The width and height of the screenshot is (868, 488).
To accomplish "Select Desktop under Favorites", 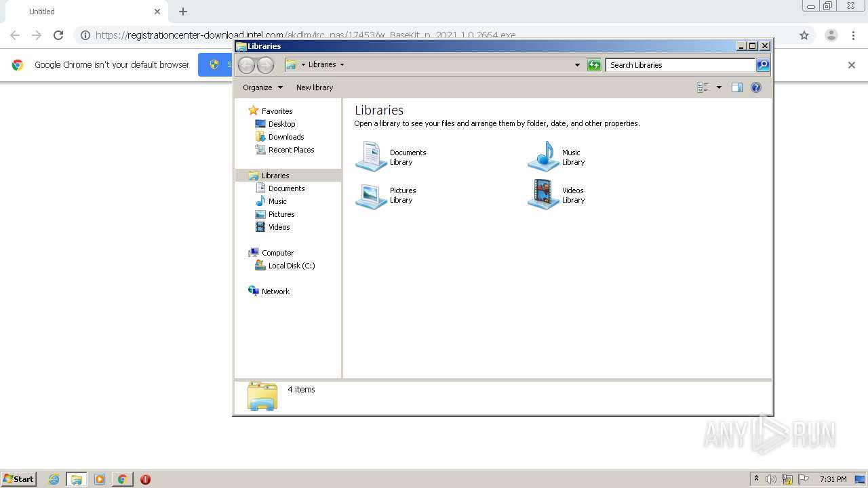I will pos(281,124).
